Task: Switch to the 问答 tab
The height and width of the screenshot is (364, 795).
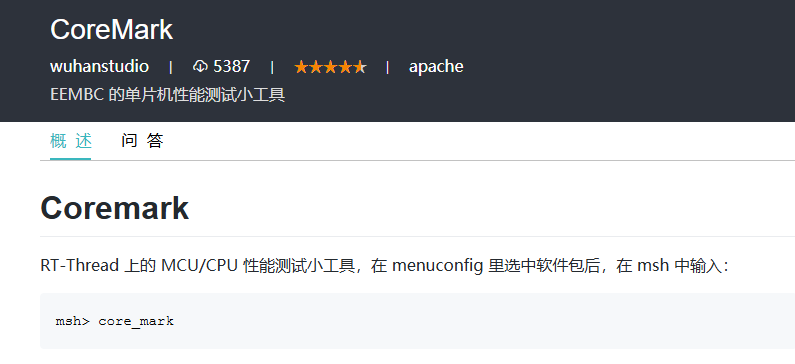Action: click(142, 141)
